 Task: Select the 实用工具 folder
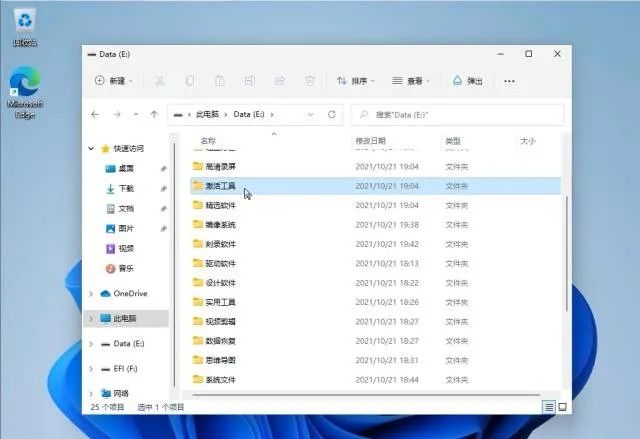376,302
